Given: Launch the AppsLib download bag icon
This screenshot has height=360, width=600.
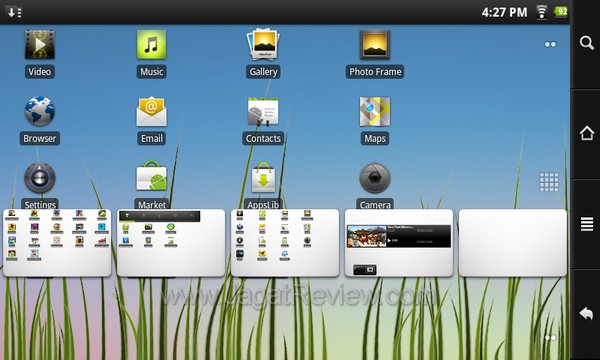Looking at the screenshot, I should point(263,177).
